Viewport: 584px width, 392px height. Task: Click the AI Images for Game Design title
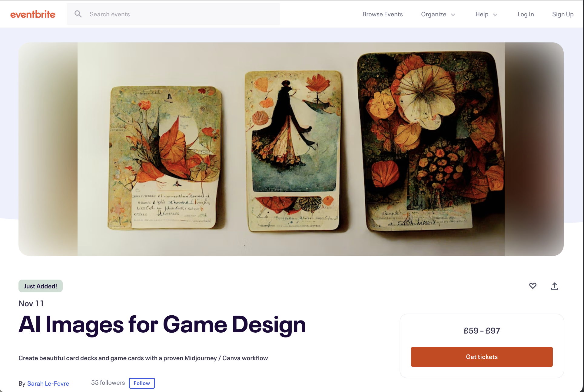pyautogui.click(x=162, y=325)
